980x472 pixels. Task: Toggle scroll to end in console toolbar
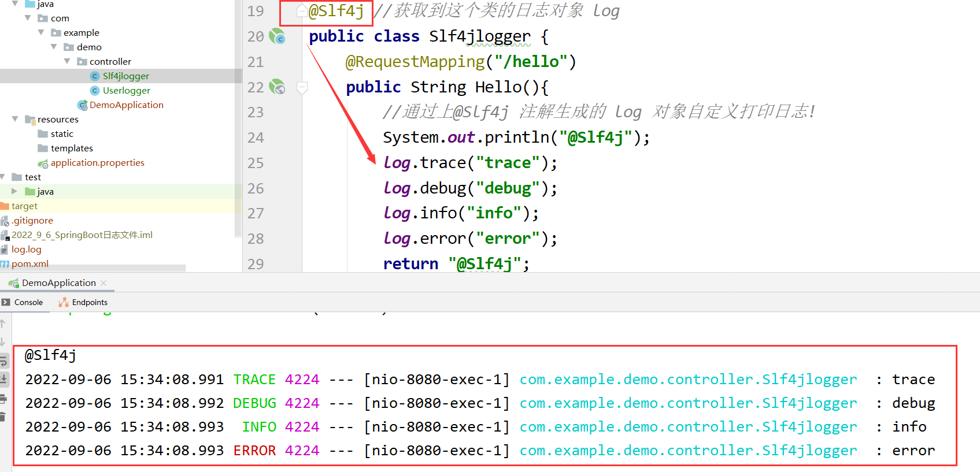pyautogui.click(x=3, y=379)
